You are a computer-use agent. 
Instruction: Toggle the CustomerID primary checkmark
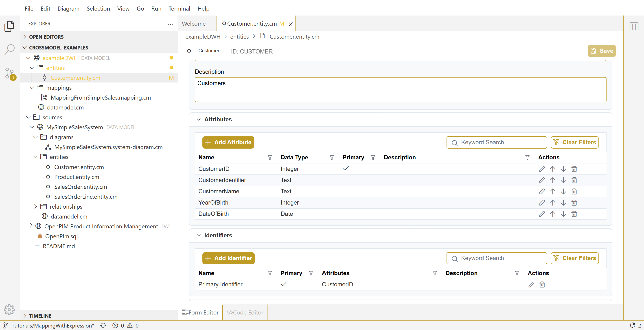coord(346,169)
